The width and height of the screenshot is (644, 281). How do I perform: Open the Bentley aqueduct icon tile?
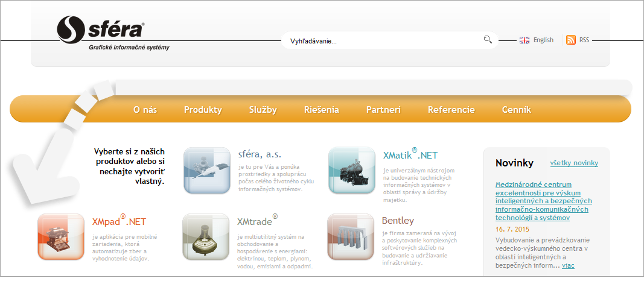click(351, 237)
